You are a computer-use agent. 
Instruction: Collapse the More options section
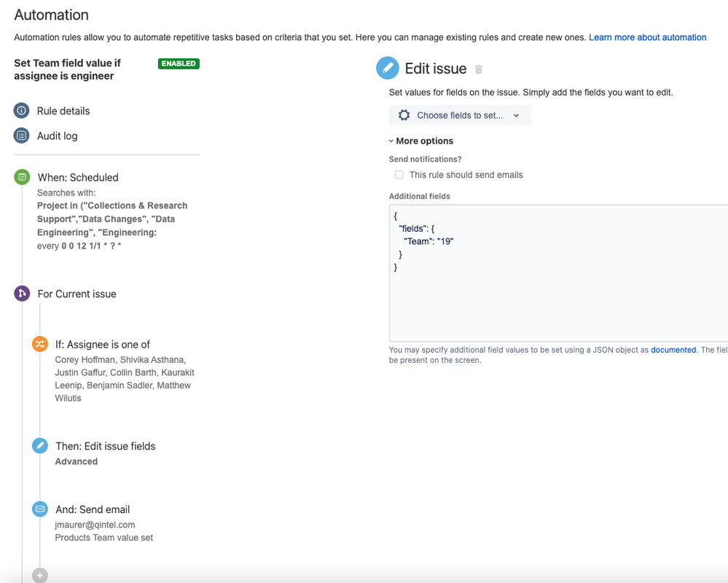click(421, 141)
